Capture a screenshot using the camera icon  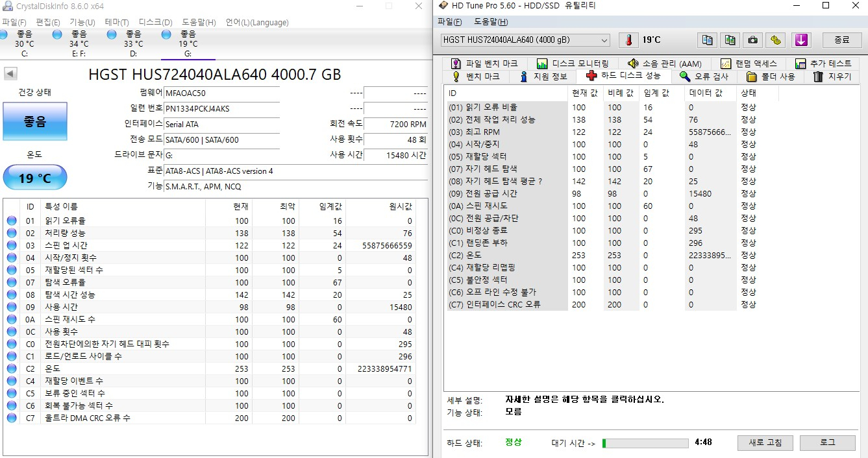point(752,40)
